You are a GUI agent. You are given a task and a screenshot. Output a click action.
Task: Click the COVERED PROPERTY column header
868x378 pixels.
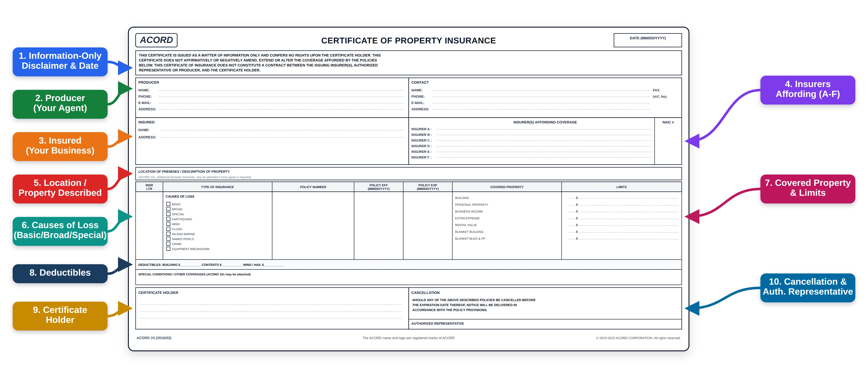[x=507, y=187]
